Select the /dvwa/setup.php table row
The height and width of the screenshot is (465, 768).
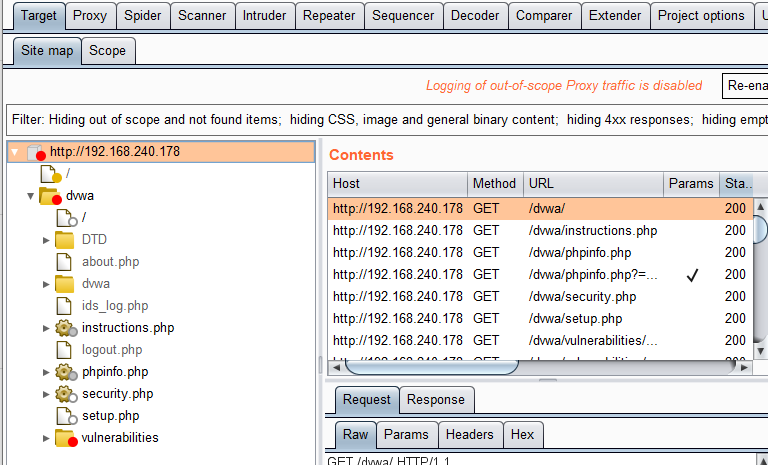coord(541,319)
